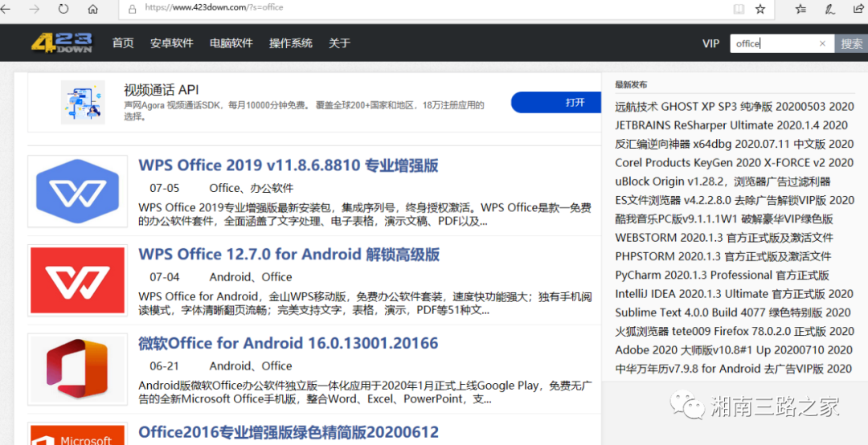Open the 电脑软件 menu item
The image size is (868, 445).
[231, 43]
